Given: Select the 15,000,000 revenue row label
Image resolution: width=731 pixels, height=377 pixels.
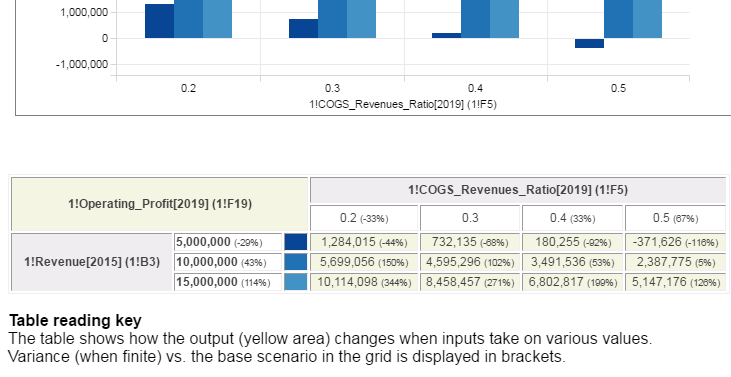Looking at the screenshot, I should 228,282.
